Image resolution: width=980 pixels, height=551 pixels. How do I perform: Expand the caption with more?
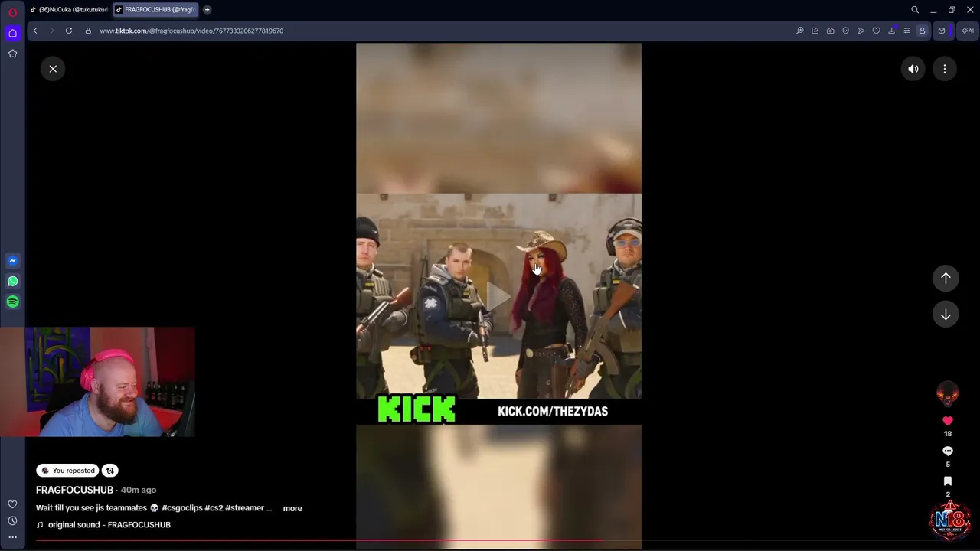[x=292, y=508]
